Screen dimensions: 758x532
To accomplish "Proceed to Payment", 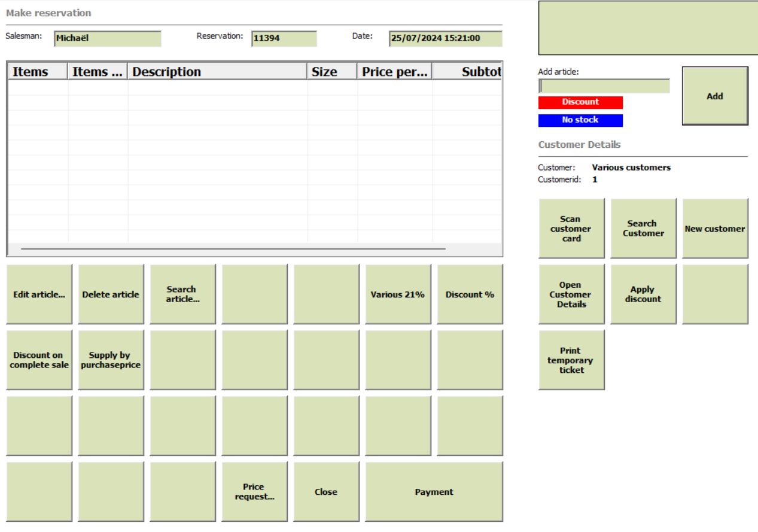I will pyautogui.click(x=434, y=492).
